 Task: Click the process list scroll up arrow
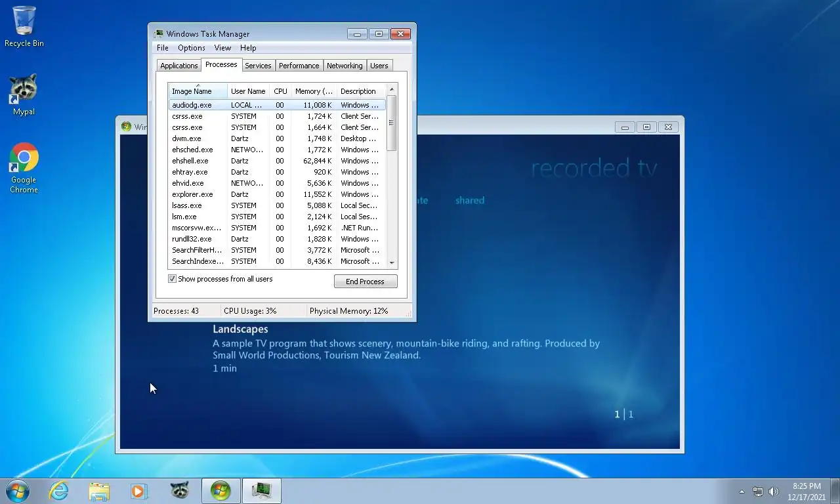pyautogui.click(x=392, y=89)
